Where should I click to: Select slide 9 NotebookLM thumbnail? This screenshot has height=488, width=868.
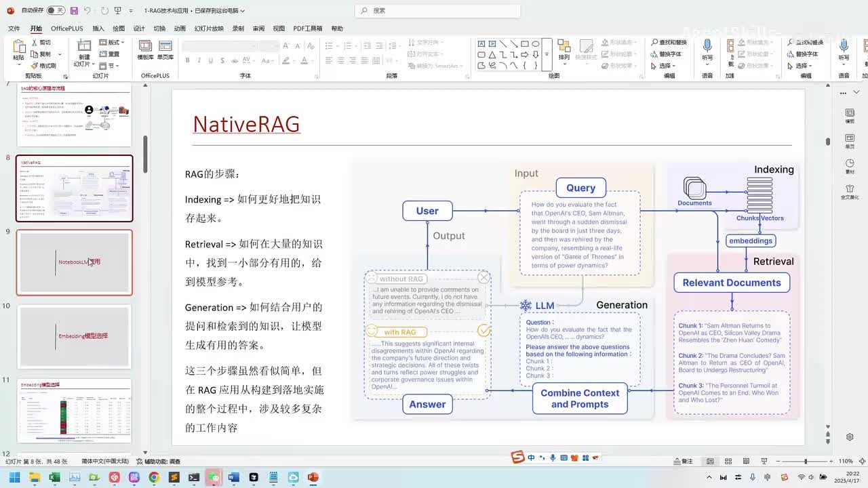tap(74, 262)
